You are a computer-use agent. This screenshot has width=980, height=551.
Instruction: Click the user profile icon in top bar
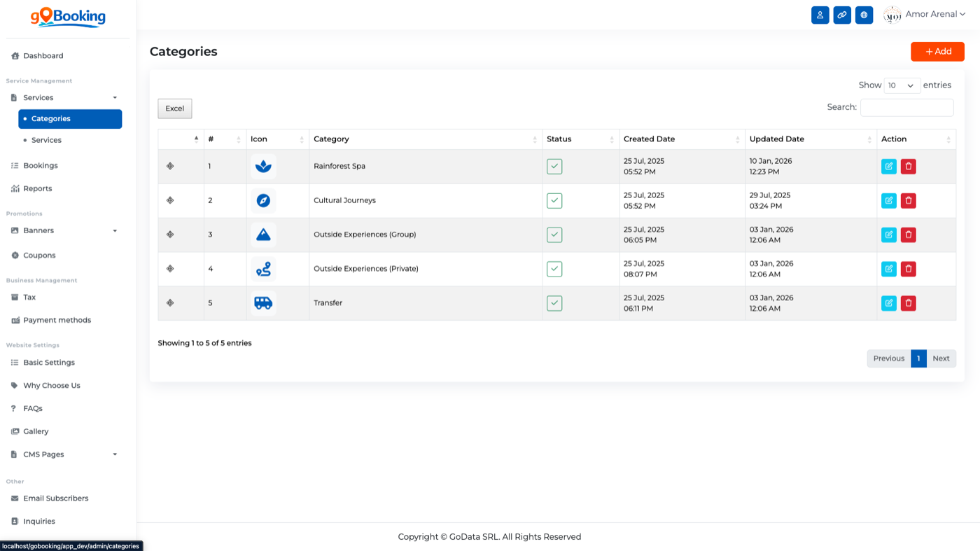click(820, 15)
